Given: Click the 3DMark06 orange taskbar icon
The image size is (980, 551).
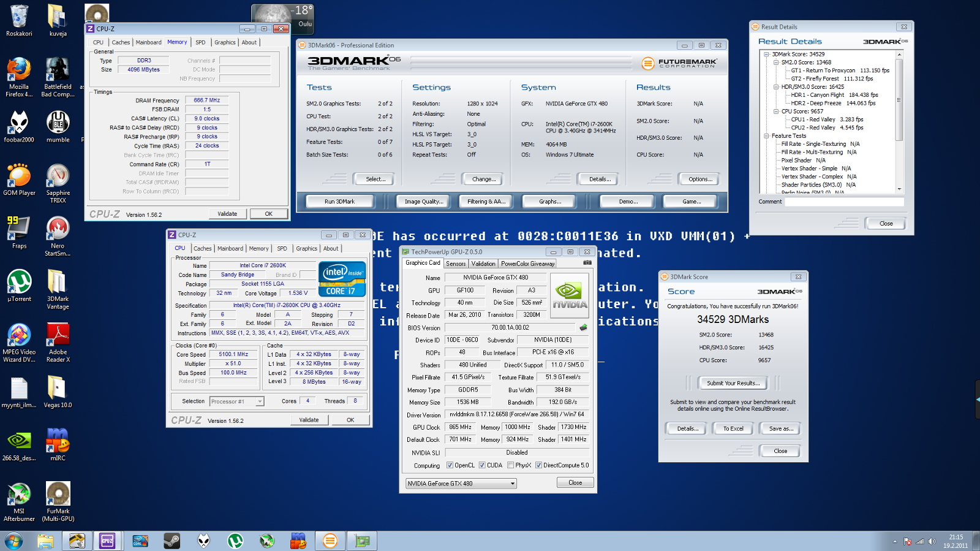Looking at the screenshot, I should coord(330,541).
